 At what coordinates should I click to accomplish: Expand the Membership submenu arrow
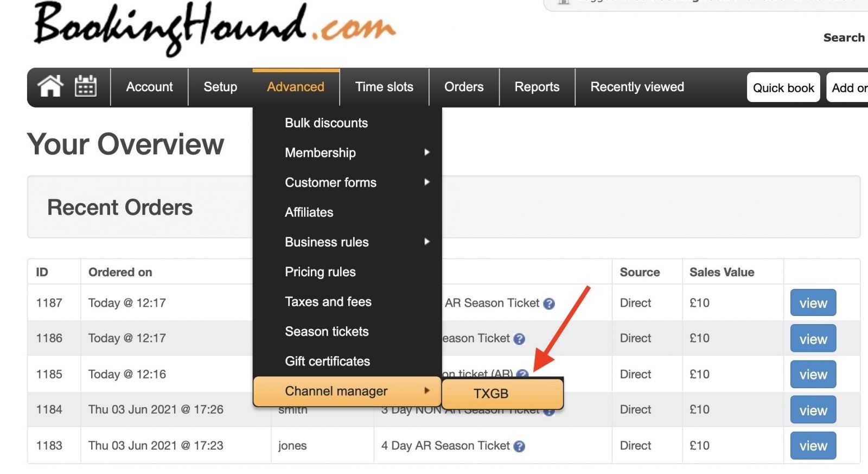point(427,153)
